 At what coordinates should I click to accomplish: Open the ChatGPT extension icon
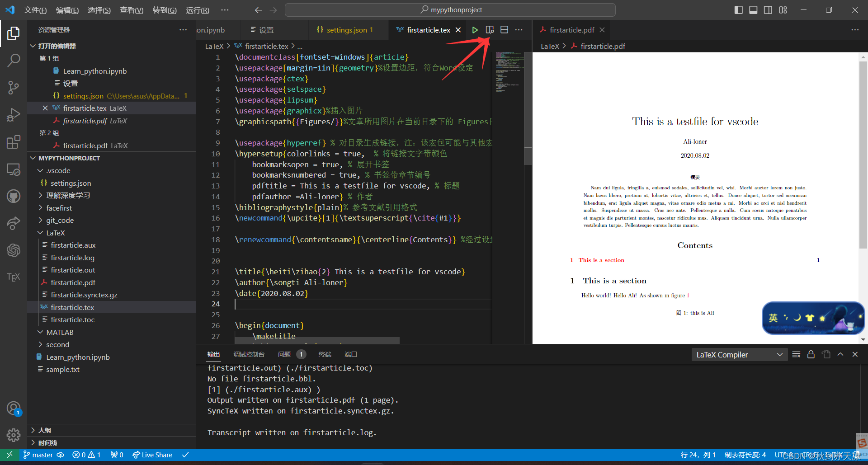(x=14, y=250)
